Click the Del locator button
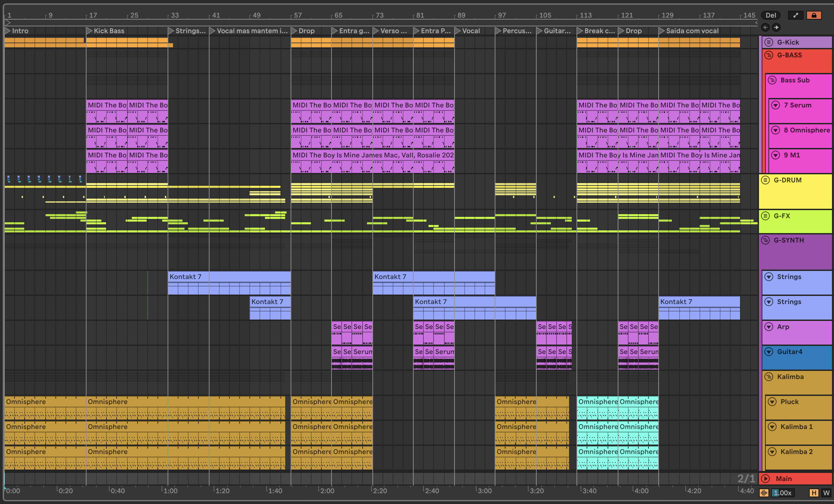Image resolution: width=834 pixels, height=504 pixels. (771, 15)
